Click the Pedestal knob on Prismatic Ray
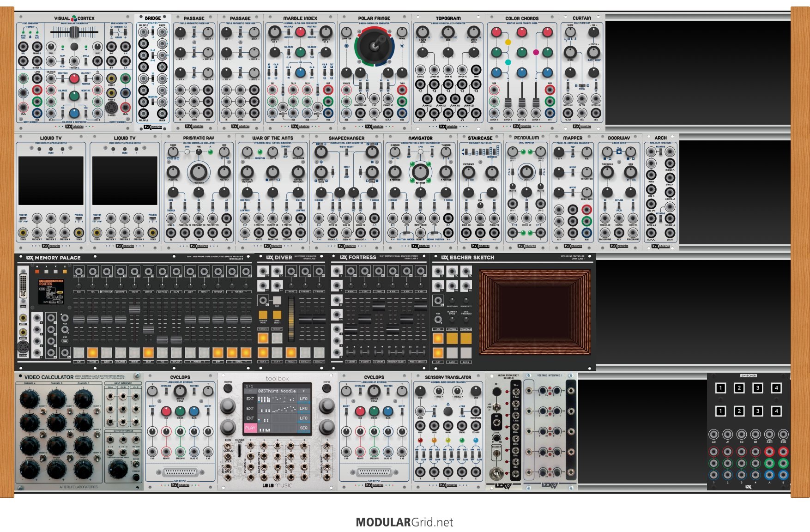This screenshot has height=532, width=810. pos(173,172)
